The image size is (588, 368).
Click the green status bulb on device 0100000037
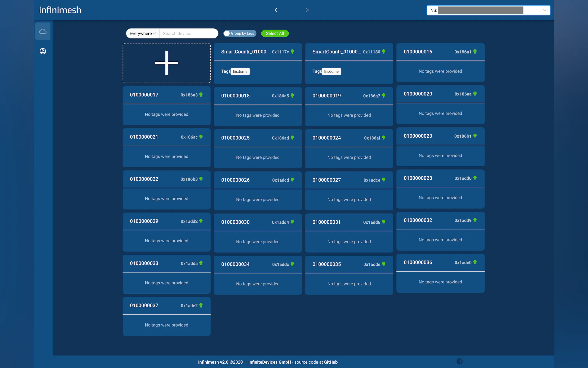pos(201,305)
